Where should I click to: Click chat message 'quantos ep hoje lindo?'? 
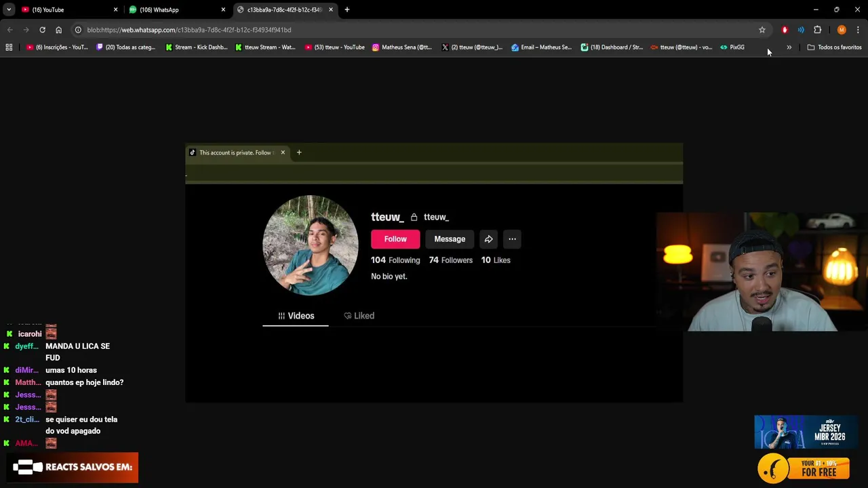(x=84, y=382)
